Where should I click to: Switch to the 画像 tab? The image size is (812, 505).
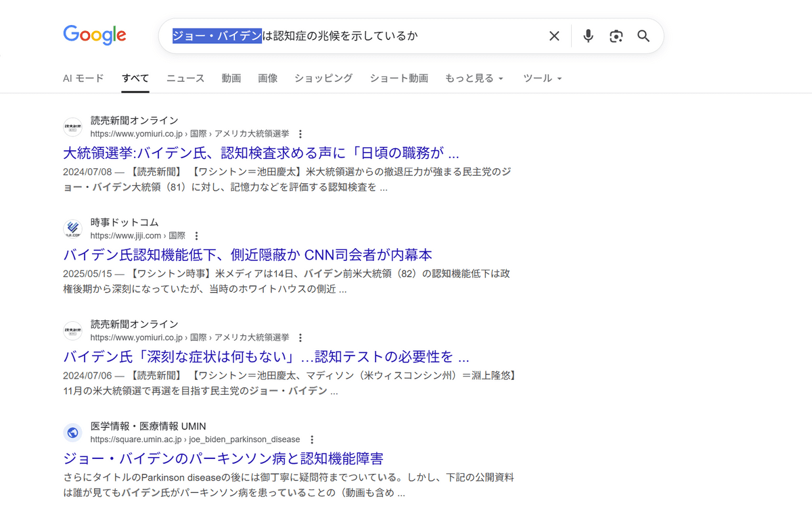[268, 78]
